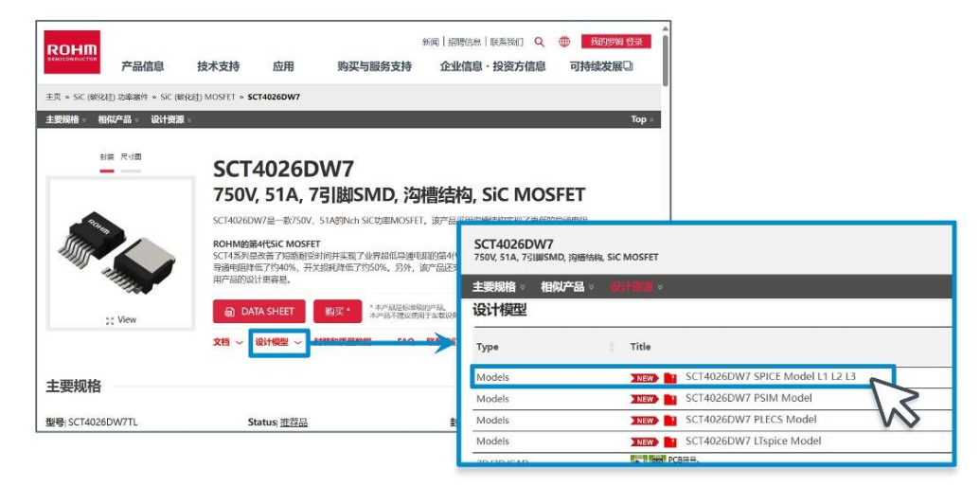This screenshot has height=487, width=980.
Task: Click PDF icon beside LTspice Model row
Action: coord(670,442)
